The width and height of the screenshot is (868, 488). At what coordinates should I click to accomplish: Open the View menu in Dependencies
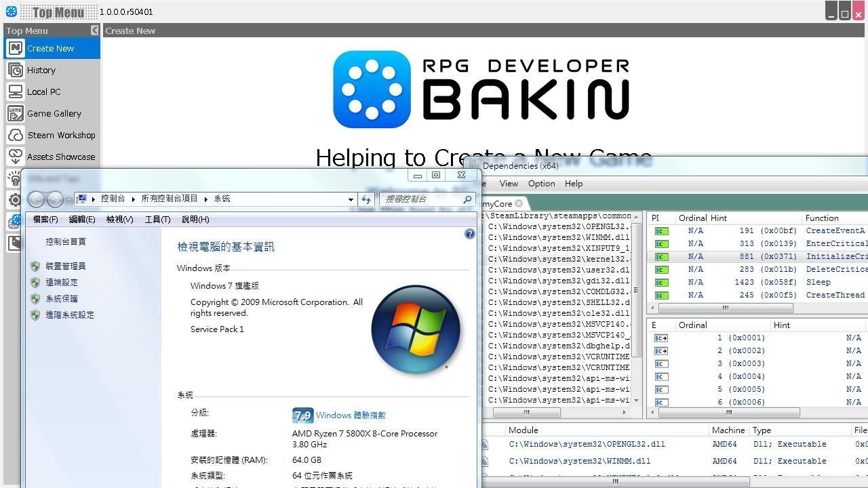[508, 184]
